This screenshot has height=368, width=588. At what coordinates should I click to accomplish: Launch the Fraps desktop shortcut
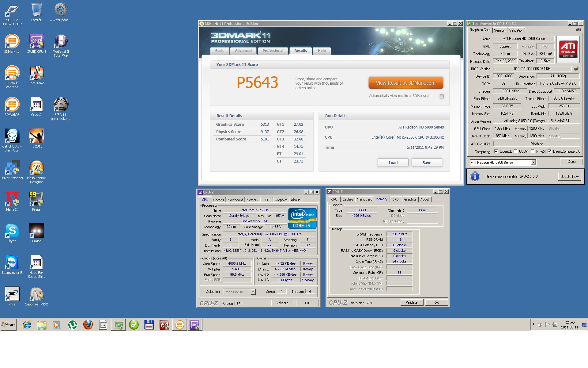tap(36, 202)
